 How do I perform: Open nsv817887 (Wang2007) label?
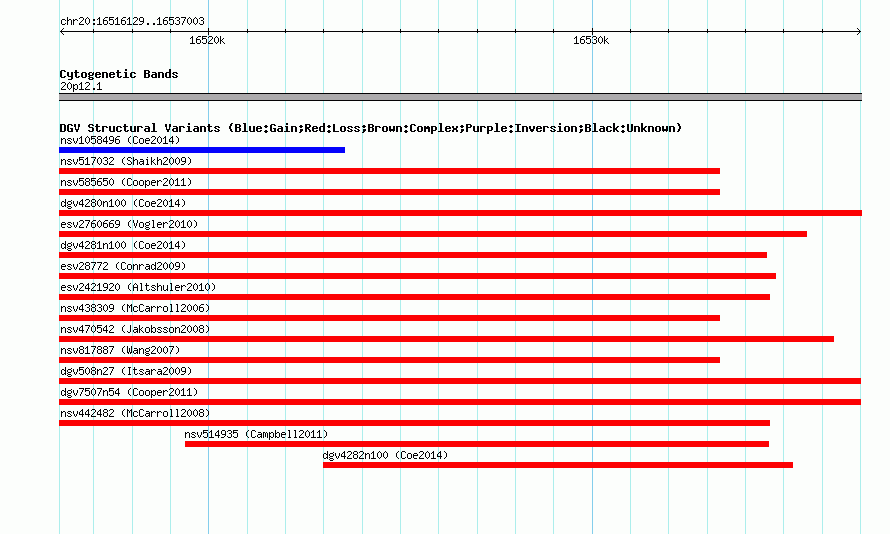(120, 350)
